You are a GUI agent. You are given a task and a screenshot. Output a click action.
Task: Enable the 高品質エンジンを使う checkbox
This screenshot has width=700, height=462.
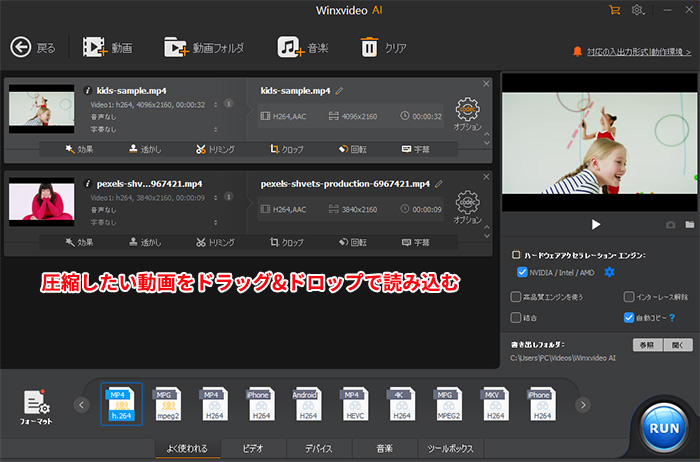[515, 297]
